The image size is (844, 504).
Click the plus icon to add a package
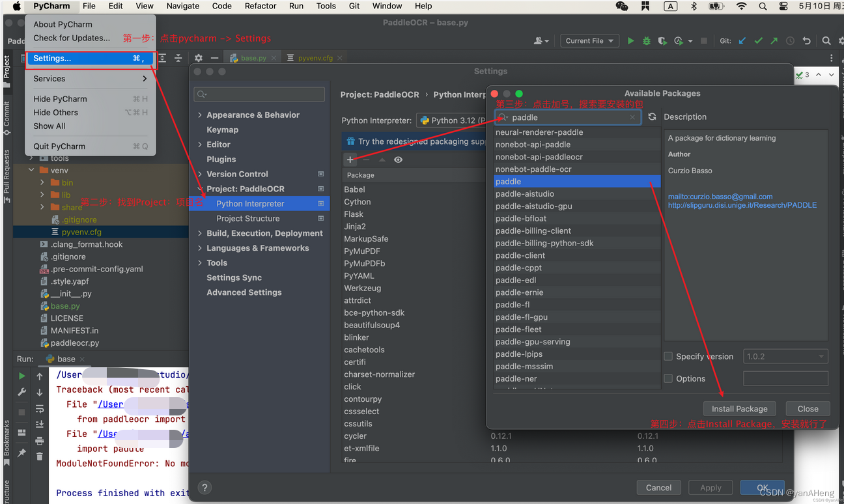coord(350,160)
